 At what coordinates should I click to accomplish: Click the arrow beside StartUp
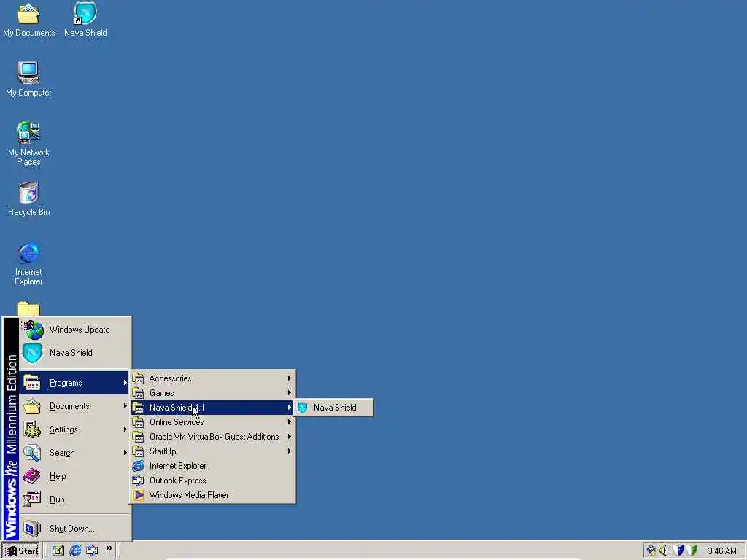289,451
